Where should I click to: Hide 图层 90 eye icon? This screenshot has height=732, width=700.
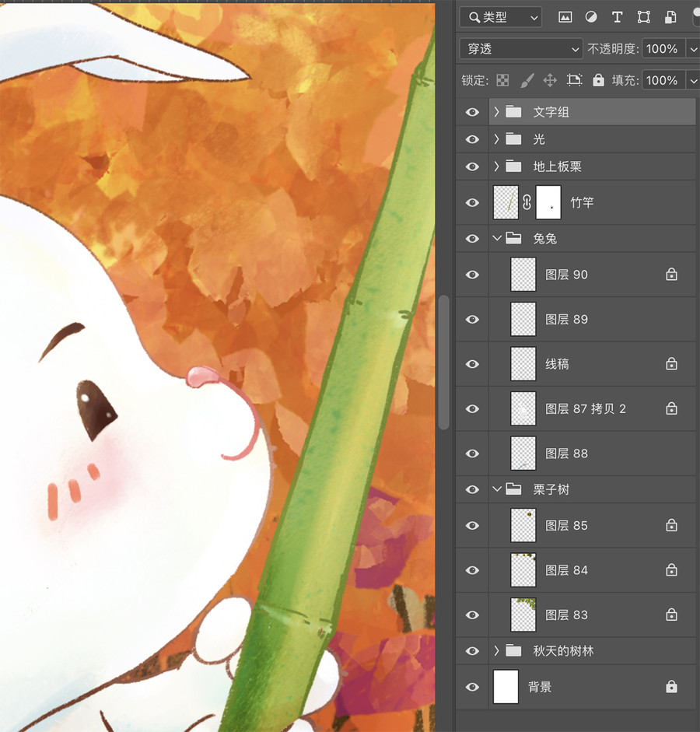point(472,275)
